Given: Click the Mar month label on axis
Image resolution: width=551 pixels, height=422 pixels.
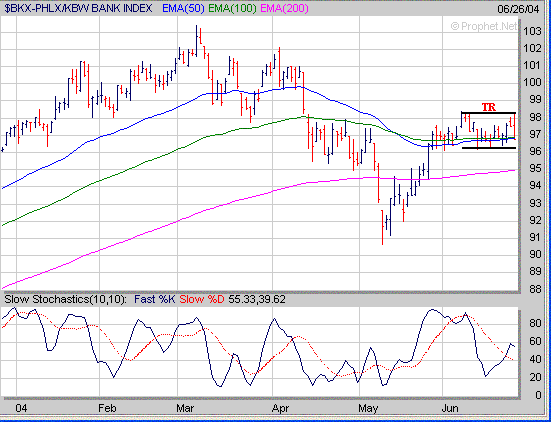Looking at the screenshot, I should pos(186,408).
